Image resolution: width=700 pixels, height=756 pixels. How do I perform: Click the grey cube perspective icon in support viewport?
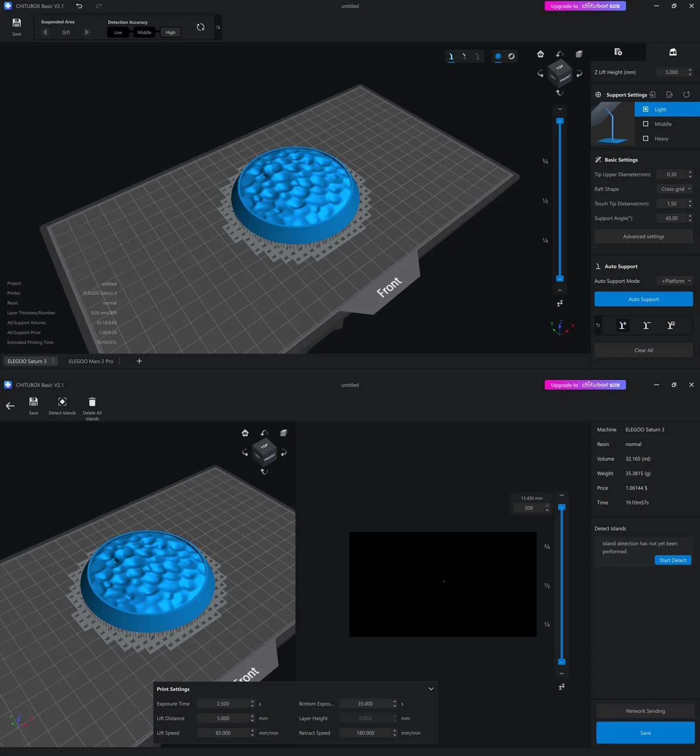coord(579,54)
